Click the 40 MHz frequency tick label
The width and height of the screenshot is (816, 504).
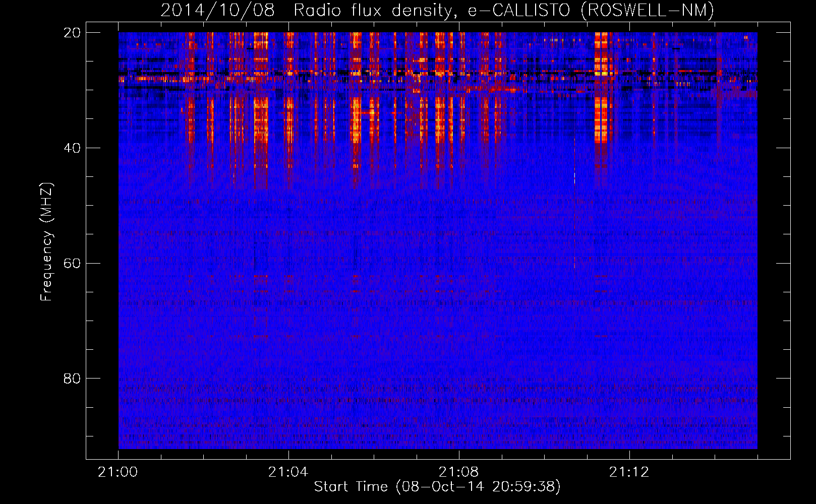click(x=72, y=148)
